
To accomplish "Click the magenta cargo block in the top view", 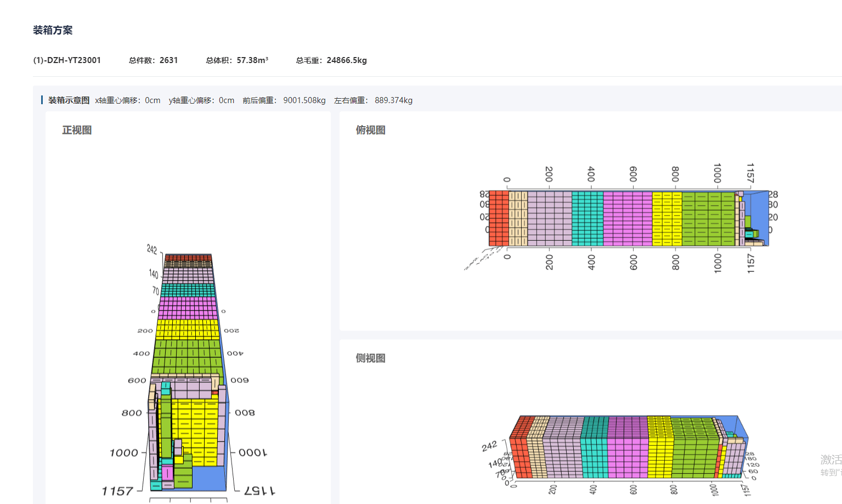I will click(x=628, y=218).
